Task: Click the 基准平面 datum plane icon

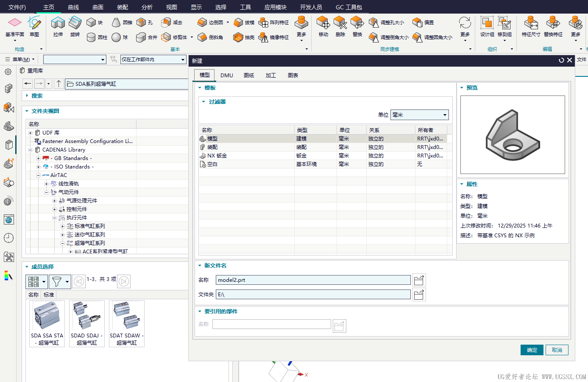Action: tap(14, 23)
